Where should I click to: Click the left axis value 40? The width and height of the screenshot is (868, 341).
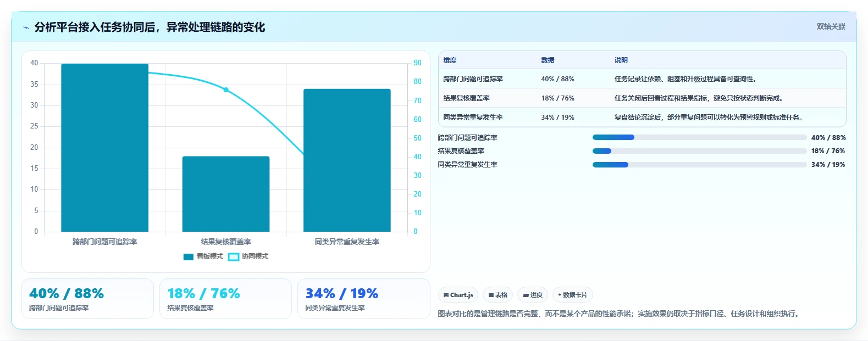[34, 63]
